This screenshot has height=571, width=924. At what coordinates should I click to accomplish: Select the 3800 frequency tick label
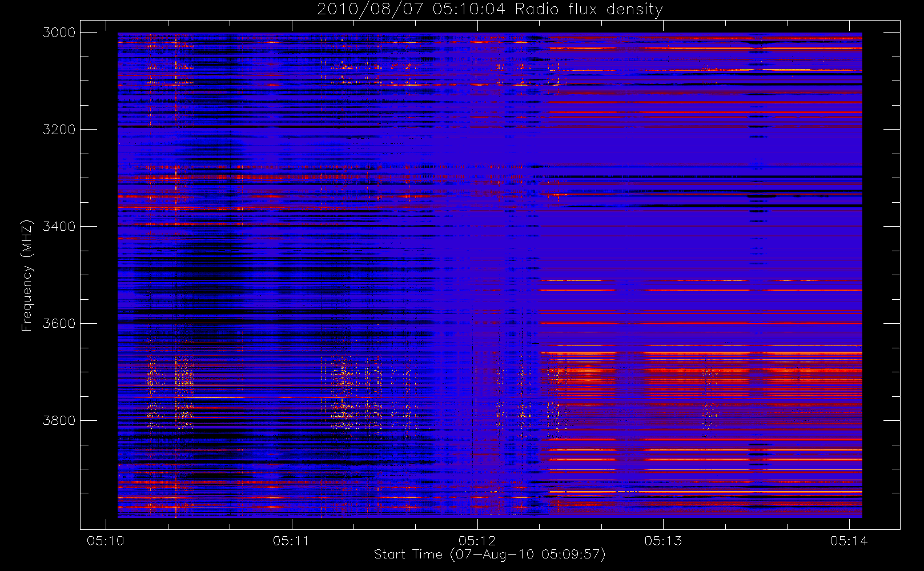point(59,421)
